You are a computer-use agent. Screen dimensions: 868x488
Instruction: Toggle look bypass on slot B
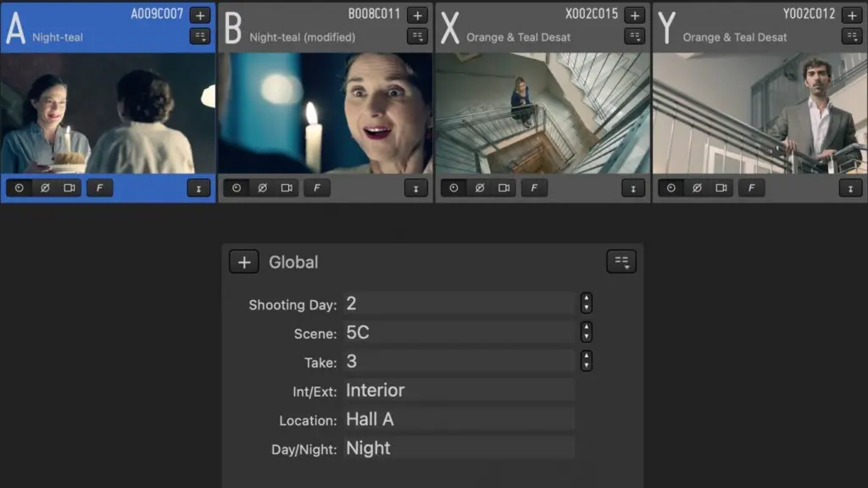click(x=263, y=188)
